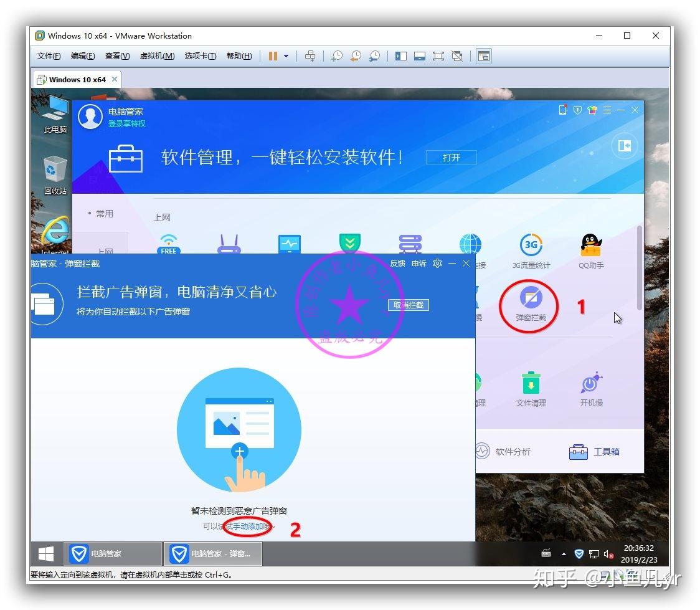Image resolution: width=700 pixels, height=610 pixels.
Task: Select the 常用 sidebar category
Action: [x=104, y=214]
